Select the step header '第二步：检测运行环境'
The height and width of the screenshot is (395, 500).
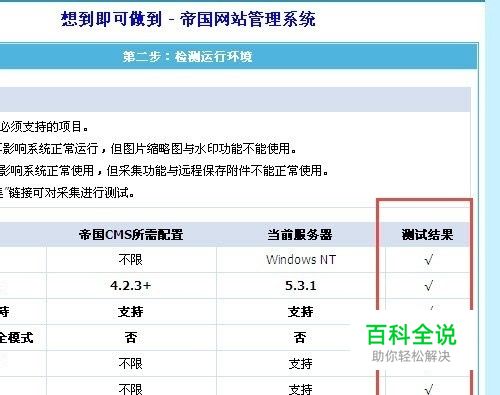[x=188, y=56]
